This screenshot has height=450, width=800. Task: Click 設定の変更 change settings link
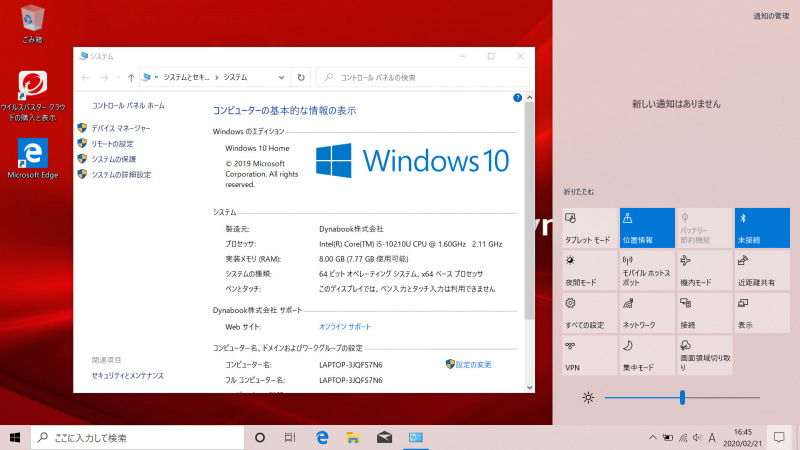[473, 365]
